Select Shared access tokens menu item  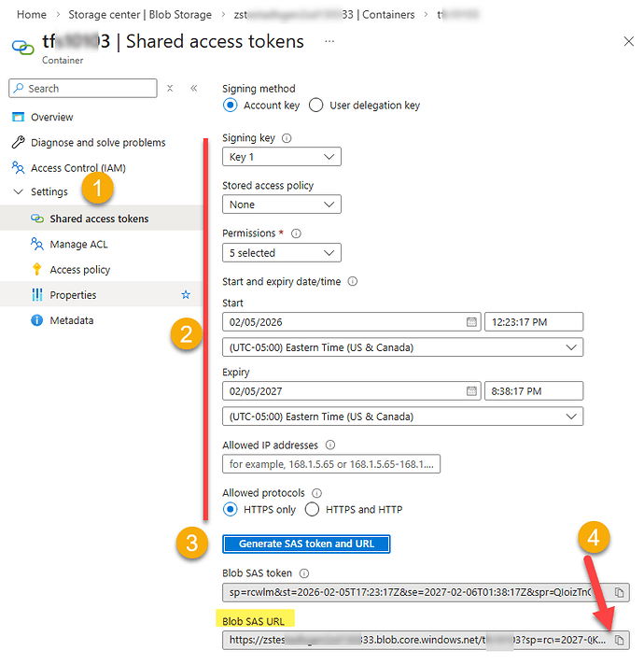102,219
